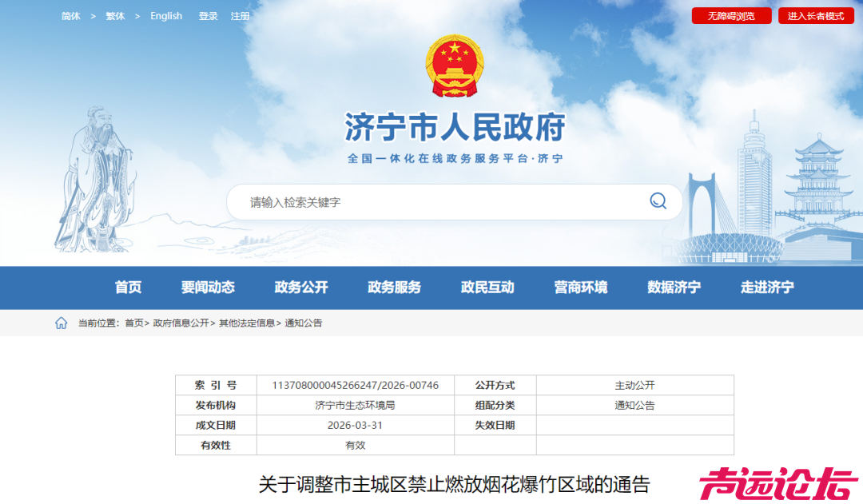This screenshot has height=504, width=863.
Task: Open 政务公开 navigation menu
Action: click(x=300, y=288)
